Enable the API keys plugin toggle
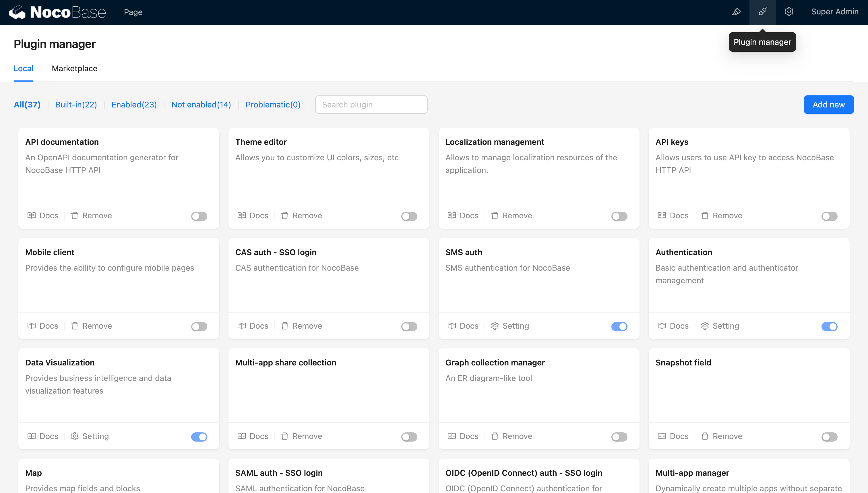 (x=829, y=216)
